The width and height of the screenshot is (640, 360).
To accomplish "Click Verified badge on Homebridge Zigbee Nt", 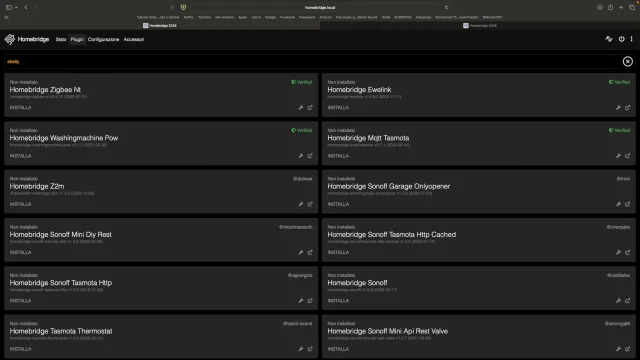I will point(302,82).
